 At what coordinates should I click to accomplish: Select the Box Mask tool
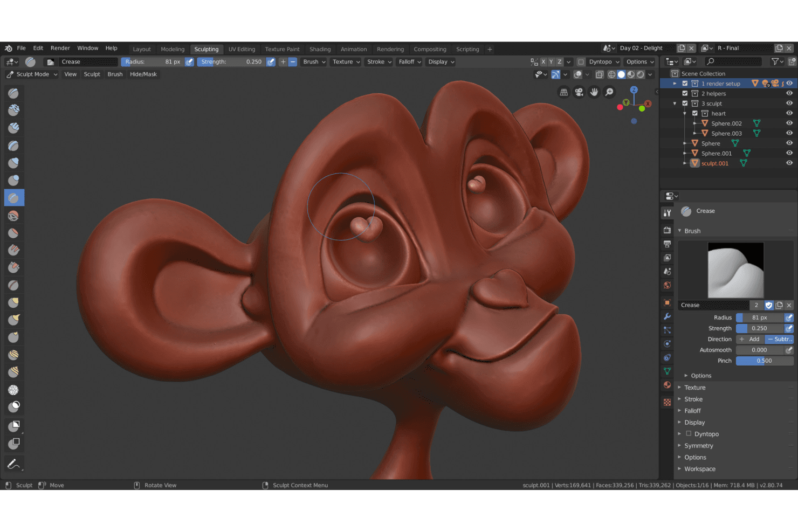[x=14, y=426]
